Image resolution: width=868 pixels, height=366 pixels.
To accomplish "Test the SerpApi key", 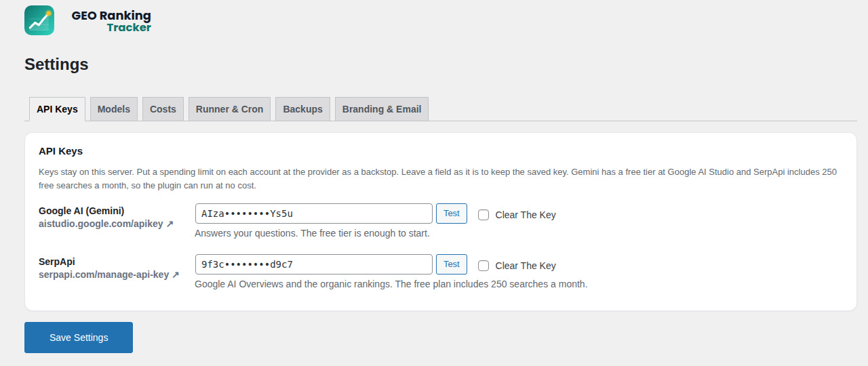I will tap(452, 264).
